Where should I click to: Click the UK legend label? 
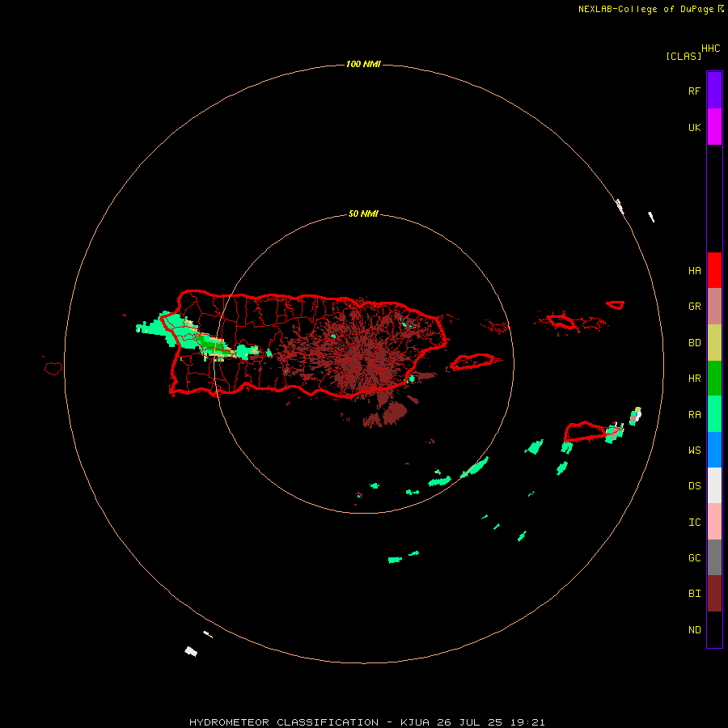(694, 128)
